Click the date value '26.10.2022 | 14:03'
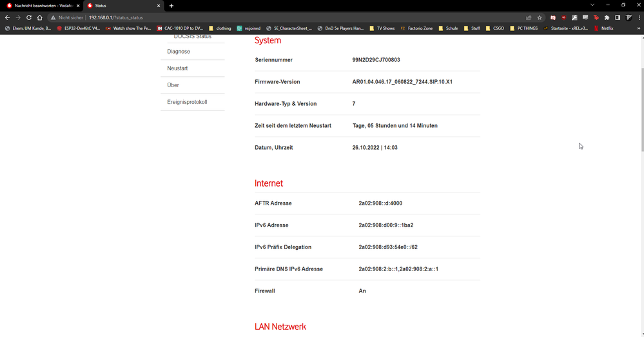Viewport: 644px width, 337px height. pos(375,147)
